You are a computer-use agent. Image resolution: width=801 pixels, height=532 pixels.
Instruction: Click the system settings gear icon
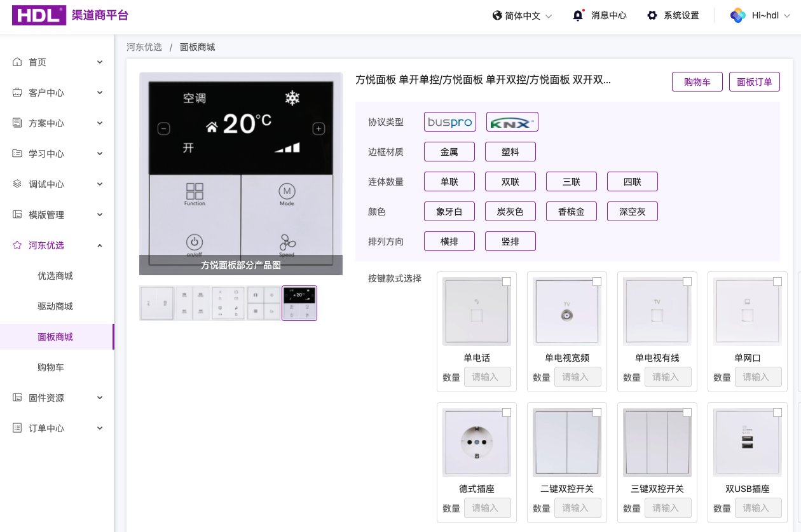point(652,15)
